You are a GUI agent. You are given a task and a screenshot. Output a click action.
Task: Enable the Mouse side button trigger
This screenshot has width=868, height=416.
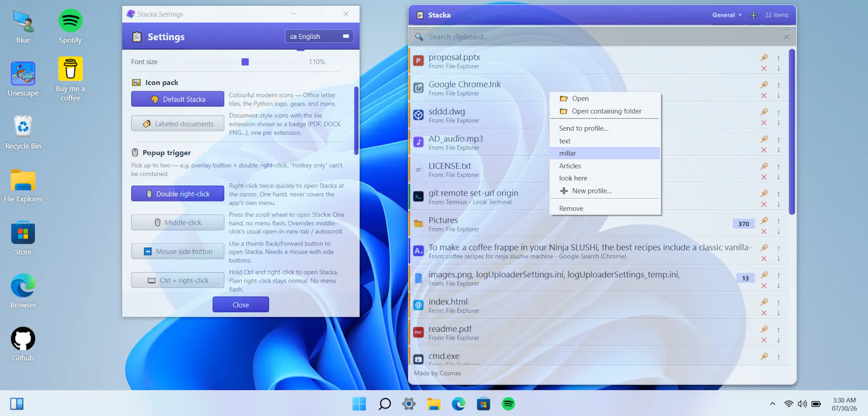(177, 251)
